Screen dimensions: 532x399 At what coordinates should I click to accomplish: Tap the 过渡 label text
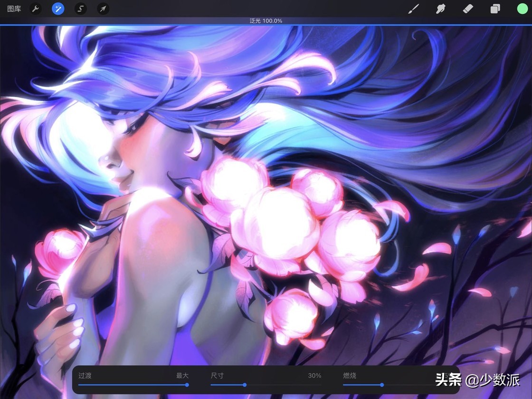85,376
